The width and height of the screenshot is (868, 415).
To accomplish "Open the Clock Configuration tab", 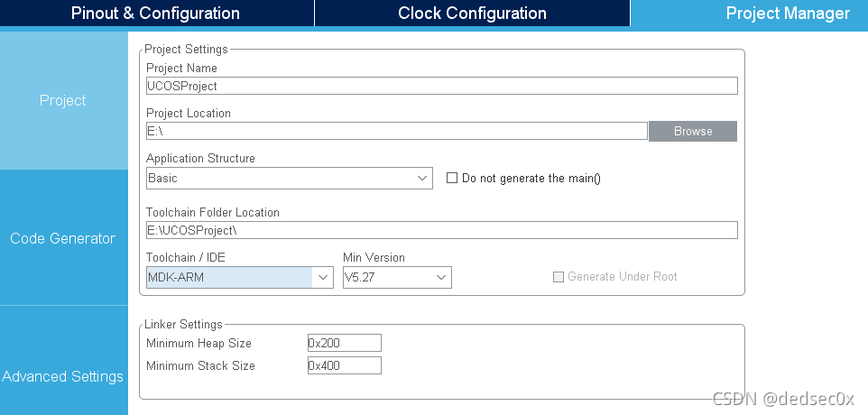I will 472,14.
